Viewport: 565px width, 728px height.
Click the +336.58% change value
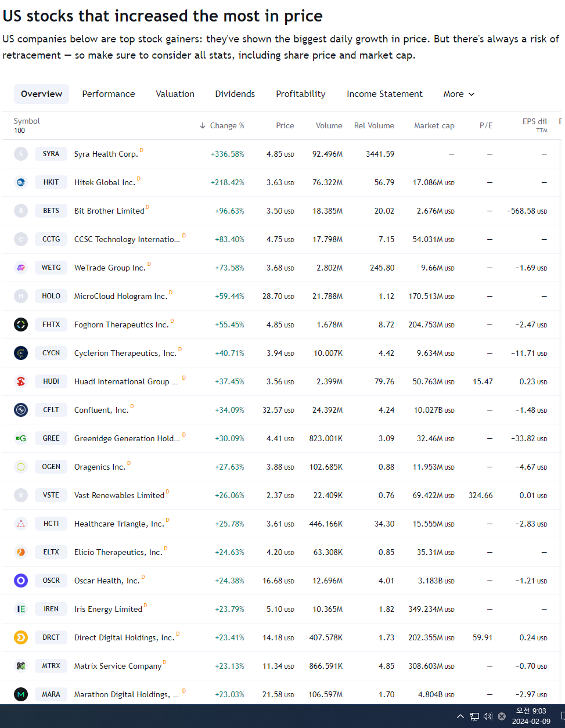228,154
